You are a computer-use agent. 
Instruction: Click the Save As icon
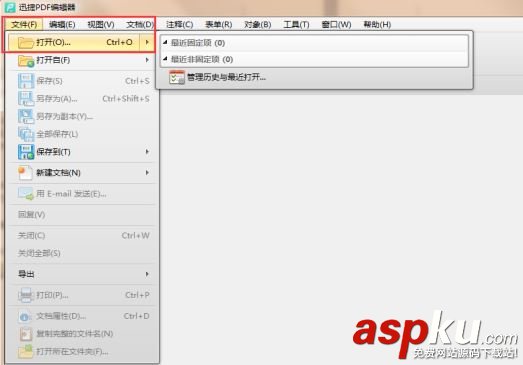click(x=26, y=99)
